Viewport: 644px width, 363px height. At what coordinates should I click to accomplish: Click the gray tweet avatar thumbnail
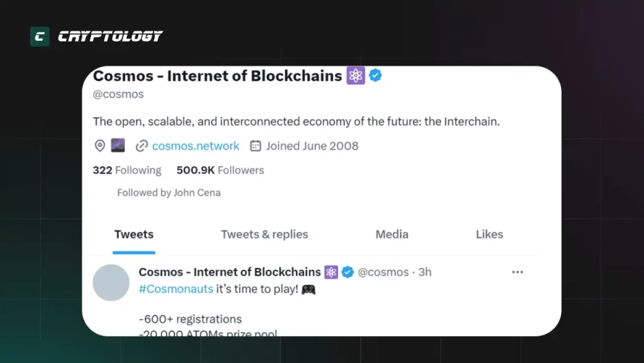coord(111,283)
